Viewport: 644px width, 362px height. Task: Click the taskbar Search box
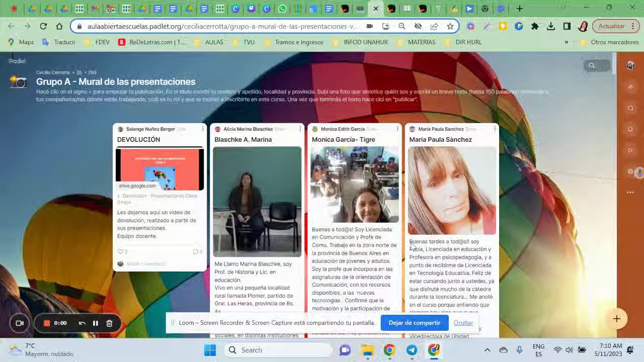277,350
